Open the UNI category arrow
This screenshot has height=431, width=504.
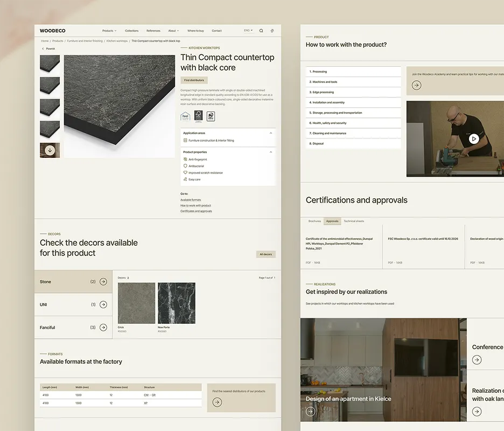point(103,304)
